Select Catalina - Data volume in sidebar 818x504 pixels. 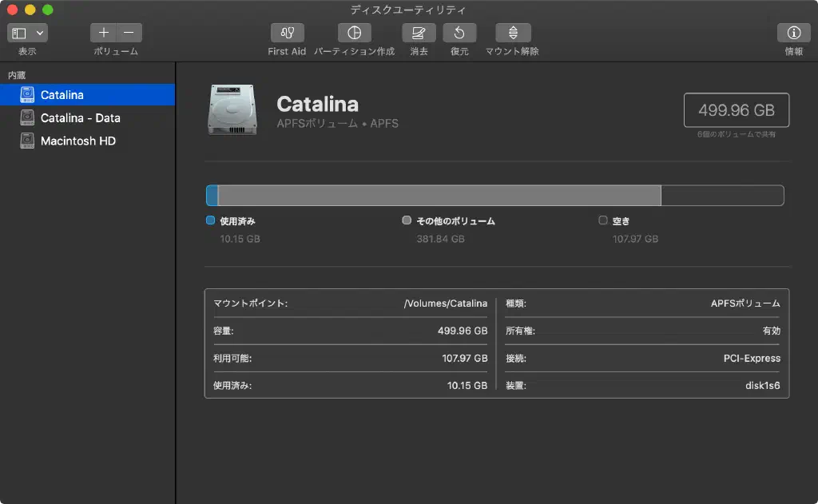coord(80,118)
